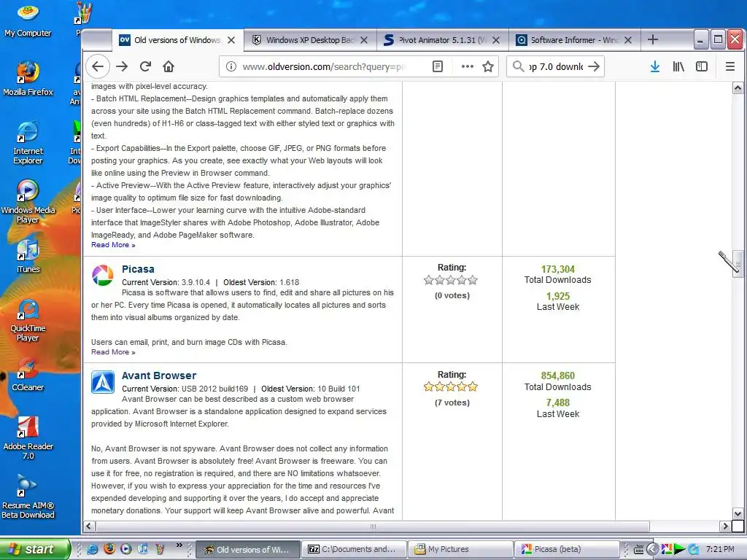
Task: Go forward one page
Action: tap(122, 66)
